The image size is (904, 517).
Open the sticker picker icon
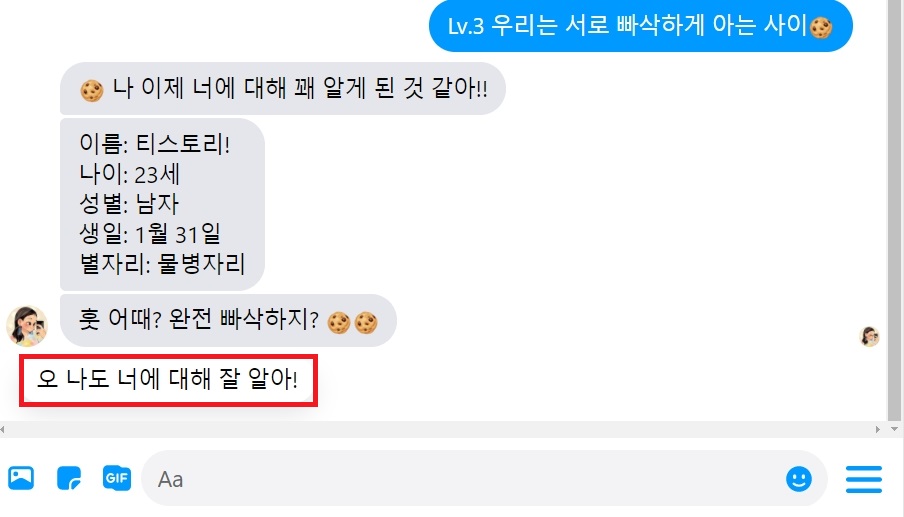69,478
